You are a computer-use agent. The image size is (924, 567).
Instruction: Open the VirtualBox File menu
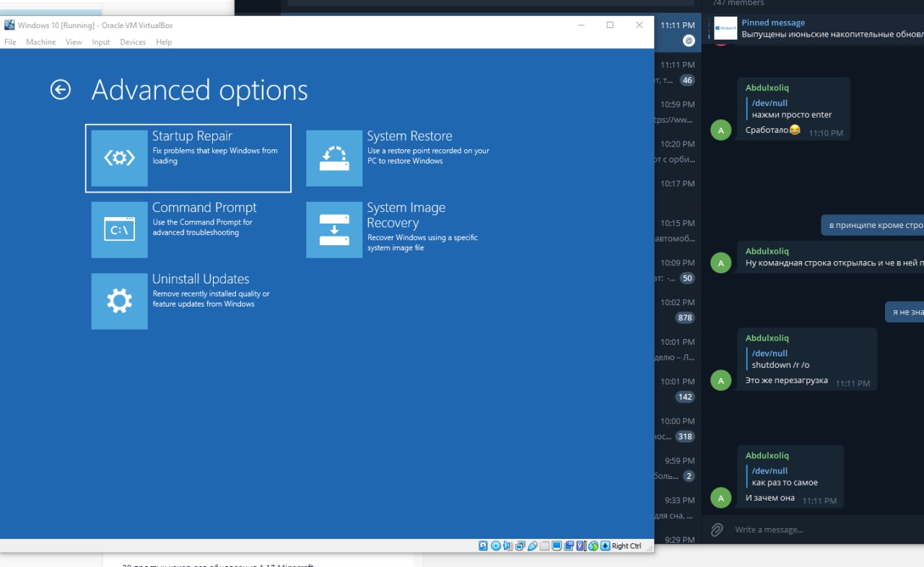[10, 42]
